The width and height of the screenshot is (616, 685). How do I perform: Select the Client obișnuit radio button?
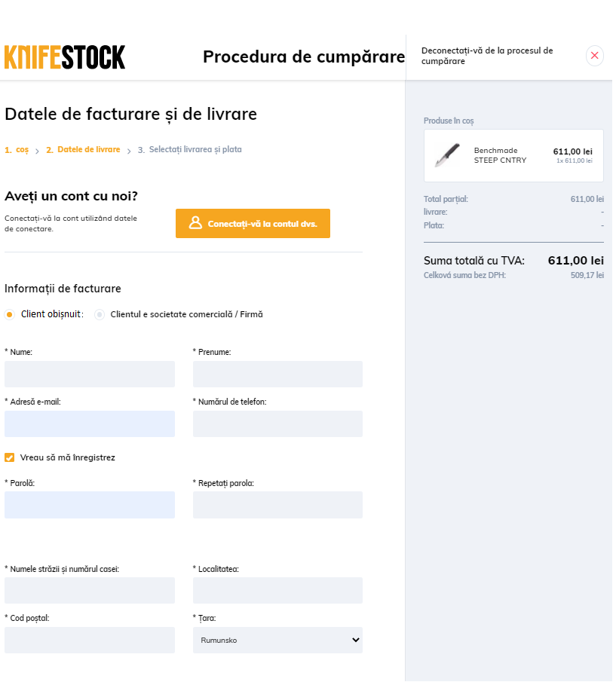(9, 314)
